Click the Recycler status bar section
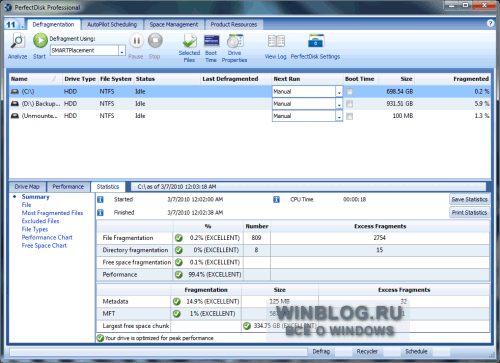Image resolution: width=500 pixels, height=363 pixels. coord(367,351)
